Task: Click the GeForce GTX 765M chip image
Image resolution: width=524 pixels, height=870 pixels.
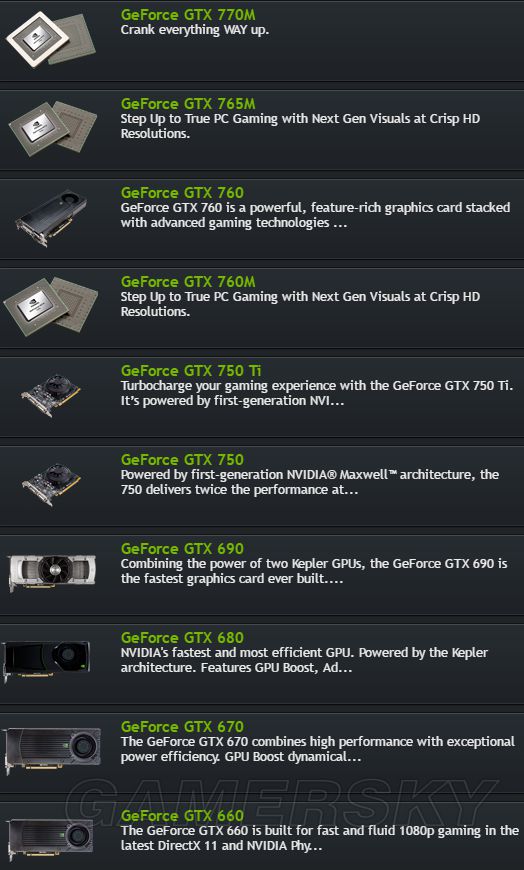Action: [x=53, y=128]
